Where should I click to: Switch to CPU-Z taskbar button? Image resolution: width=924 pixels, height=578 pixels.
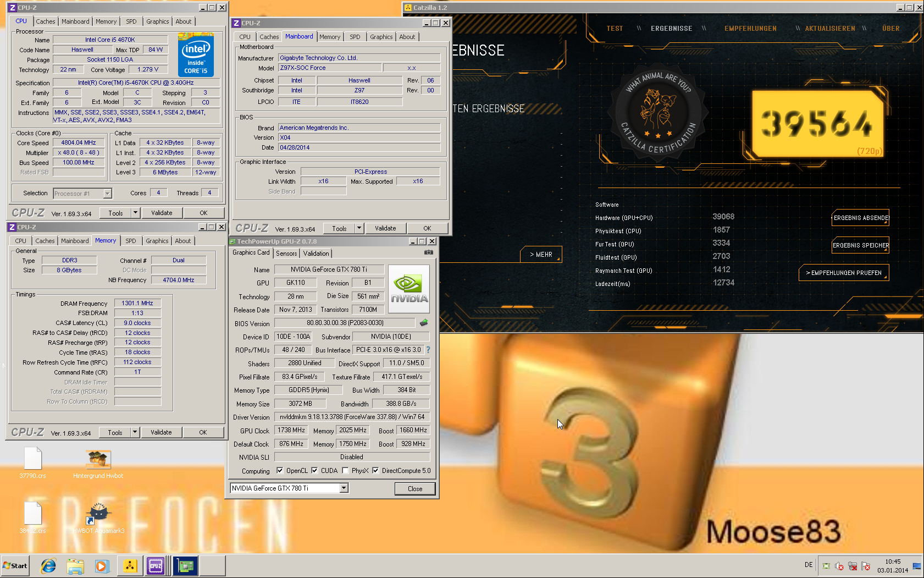(156, 566)
